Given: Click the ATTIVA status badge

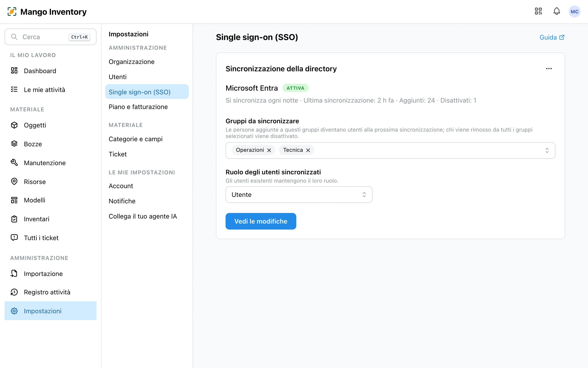Looking at the screenshot, I should pyautogui.click(x=295, y=88).
